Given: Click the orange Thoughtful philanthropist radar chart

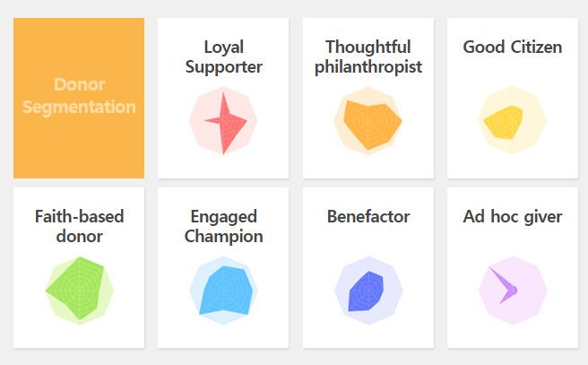Looking at the screenshot, I should pyautogui.click(x=368, y=121).
